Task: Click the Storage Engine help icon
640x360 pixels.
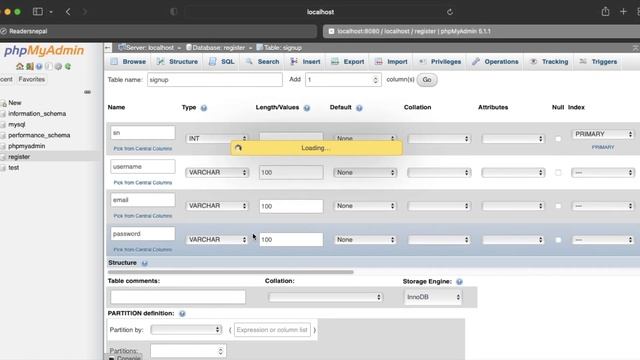Action: (459, 282)
